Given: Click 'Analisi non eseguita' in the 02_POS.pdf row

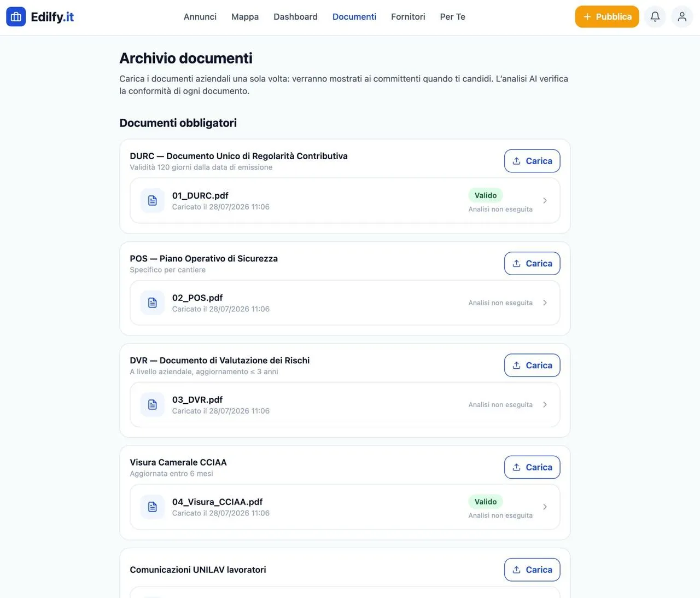Looking at the screenshot, I should tap(500, 303).
